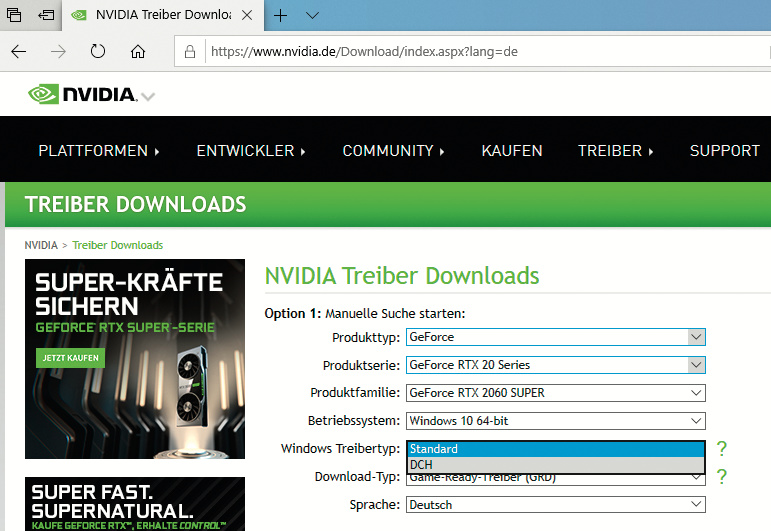Show tabs you've set aside icon
This screenshot has height=531, width=771.
click(x=14, y=15)
